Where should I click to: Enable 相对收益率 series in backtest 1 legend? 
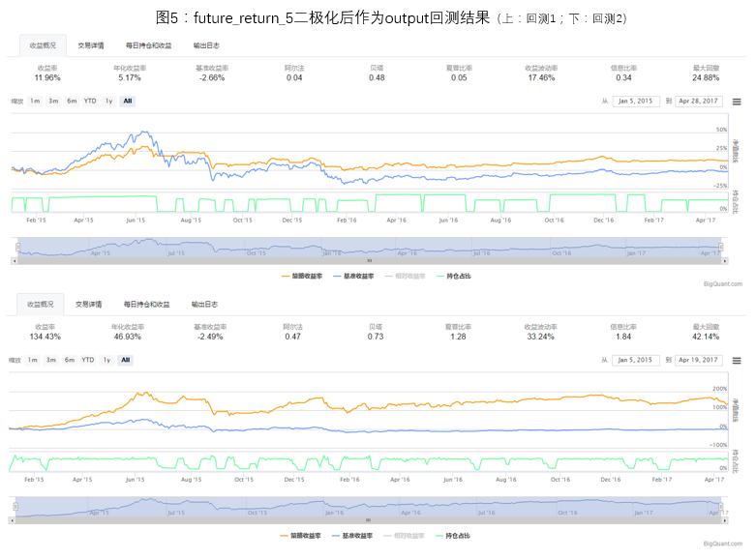(x=405, y=277)
